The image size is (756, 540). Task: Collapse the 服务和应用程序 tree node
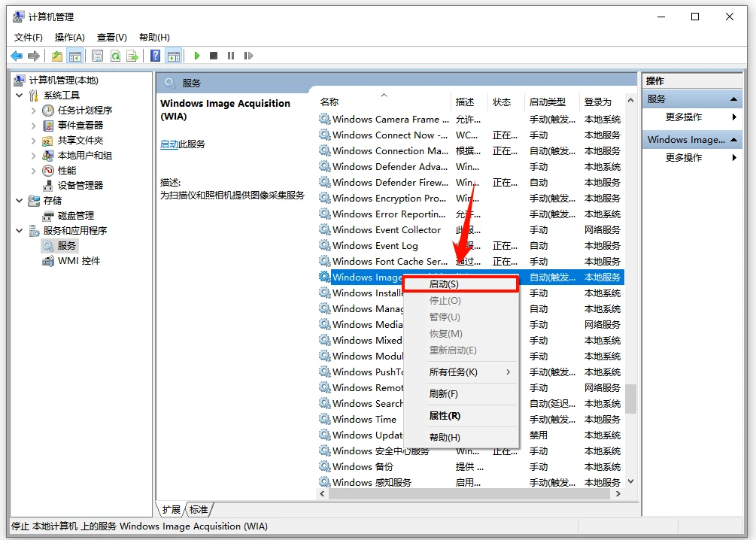(x=20, y=230)
